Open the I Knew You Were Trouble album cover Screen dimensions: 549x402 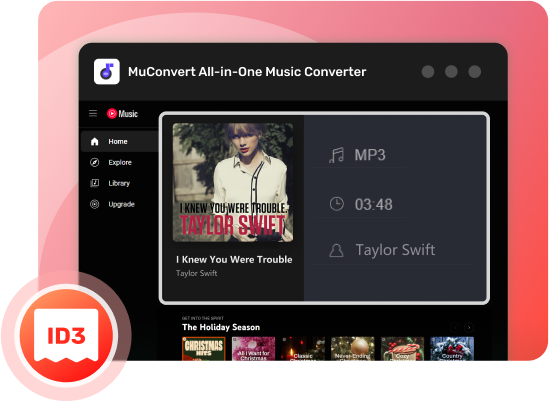click(233, 182)
